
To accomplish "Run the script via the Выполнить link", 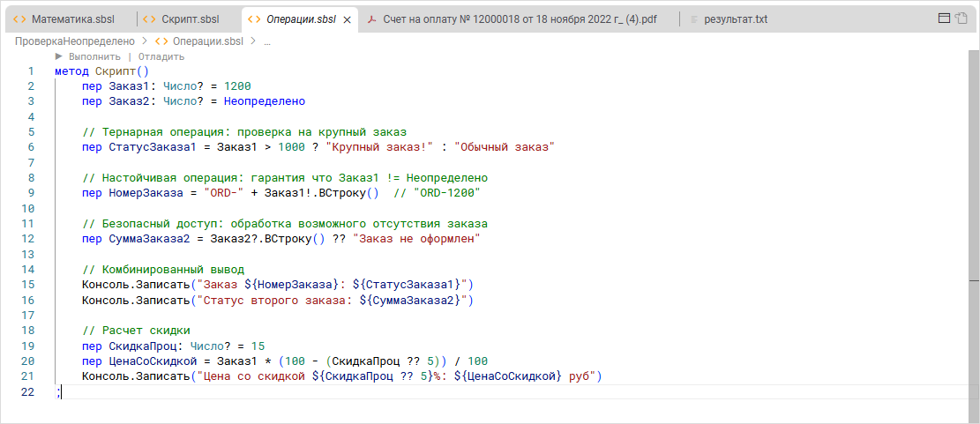I will pos(94,56).
